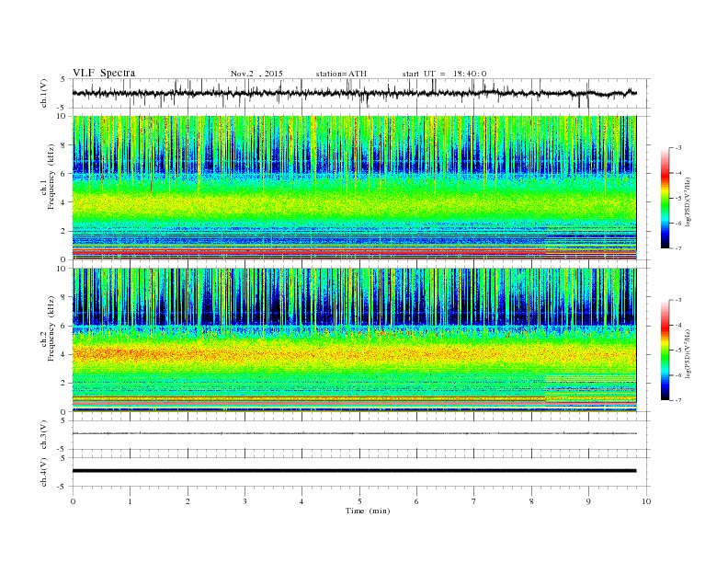Click Time axis tick label '4'

[301, 501]
